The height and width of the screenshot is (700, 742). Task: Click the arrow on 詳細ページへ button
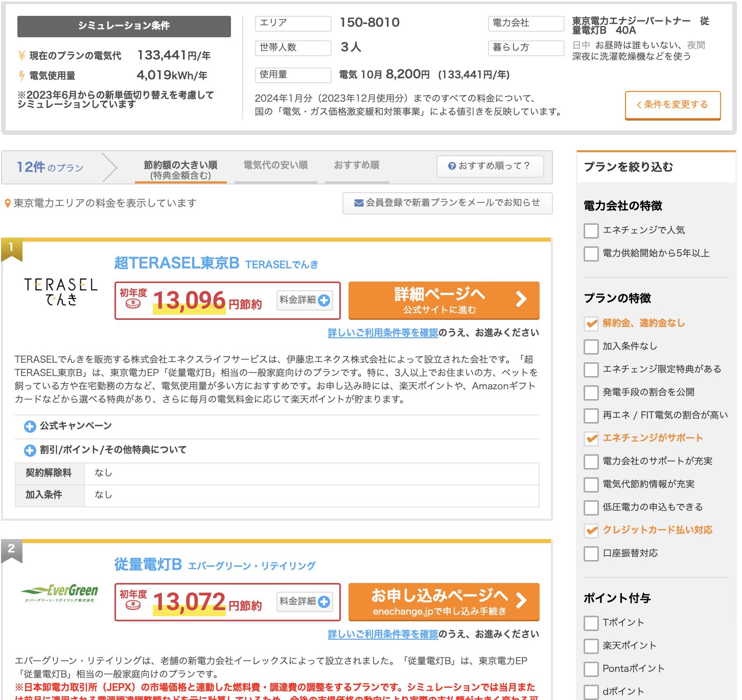[521, 299]
